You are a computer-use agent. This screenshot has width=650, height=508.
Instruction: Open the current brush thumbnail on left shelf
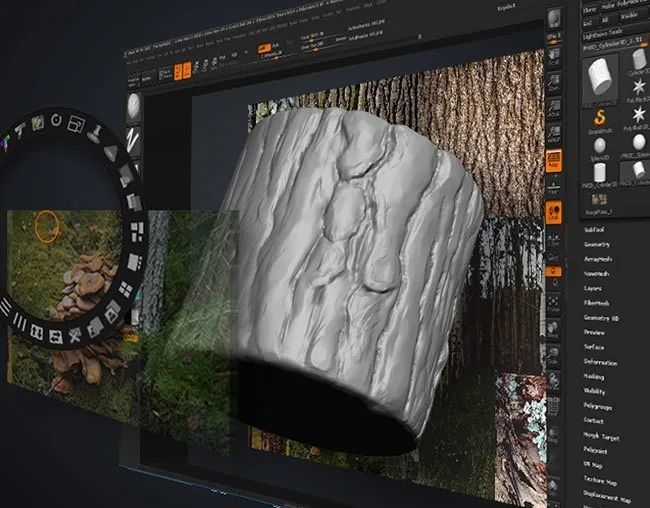pos(133,107)
